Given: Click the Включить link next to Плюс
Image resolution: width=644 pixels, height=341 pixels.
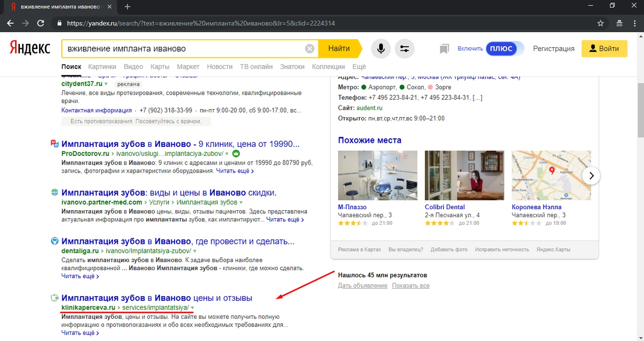Looking at the screenshot, I should 470,49.
